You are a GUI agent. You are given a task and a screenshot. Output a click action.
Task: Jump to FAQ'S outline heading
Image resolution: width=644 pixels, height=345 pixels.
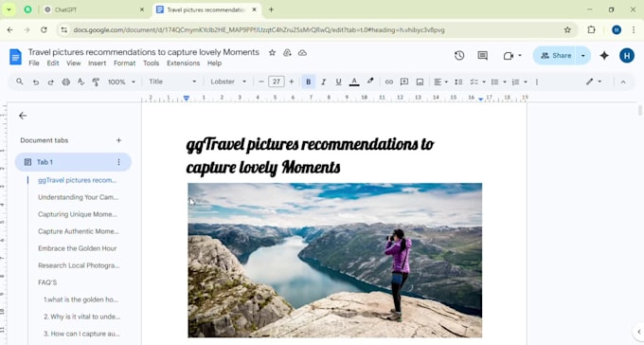(x=47, y=282)
